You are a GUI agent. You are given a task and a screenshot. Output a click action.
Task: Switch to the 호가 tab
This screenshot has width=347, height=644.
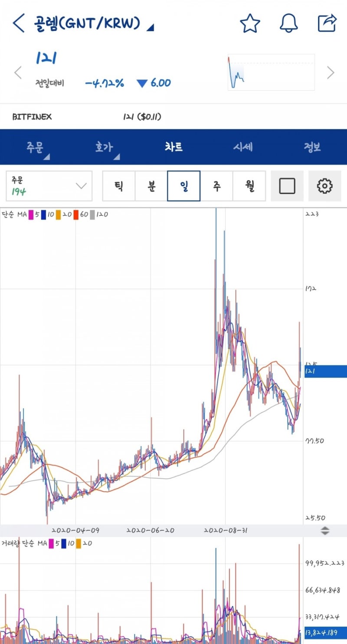[x=104, y=147]
